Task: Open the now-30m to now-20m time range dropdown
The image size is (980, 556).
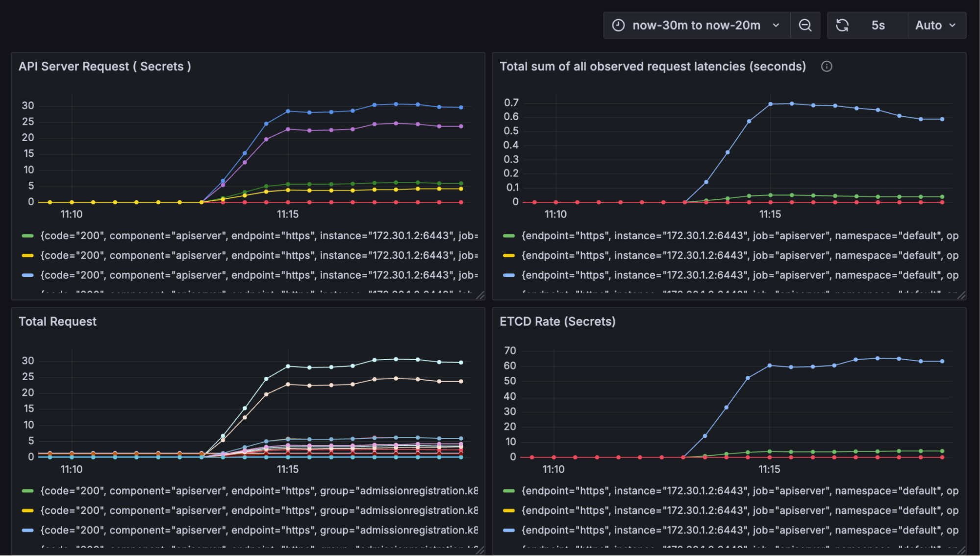Action: (x=696, y=25)
